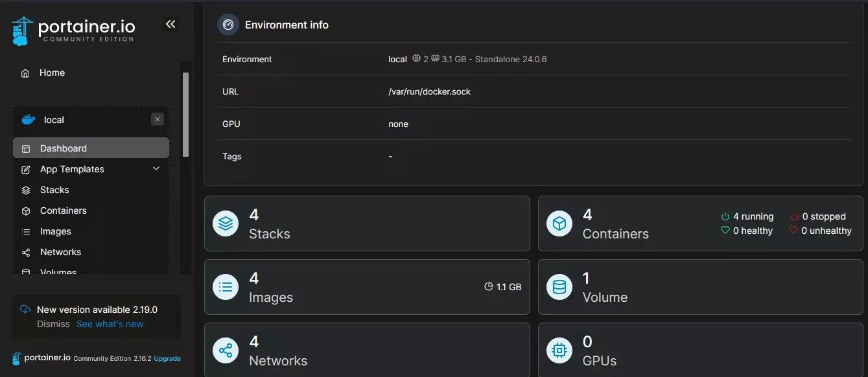Click the Upgrade link in footer

[167, 358]
